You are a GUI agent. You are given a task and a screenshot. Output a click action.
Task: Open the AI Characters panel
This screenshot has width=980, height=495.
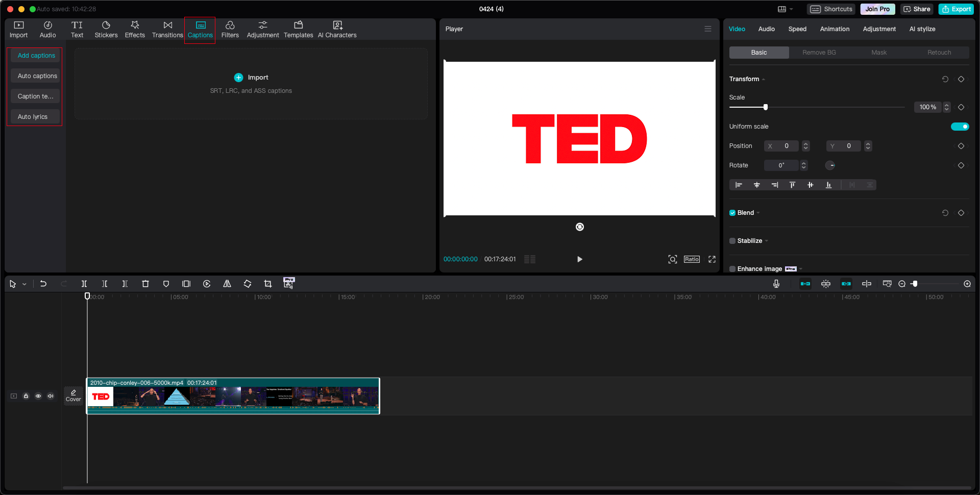point(337,29)
